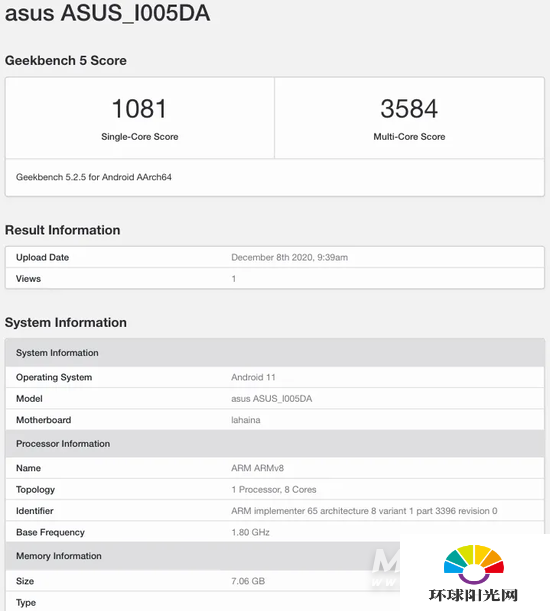Click the large System Information section heading
The width and height of the screenshot is (550, 611).
[65, 323]
